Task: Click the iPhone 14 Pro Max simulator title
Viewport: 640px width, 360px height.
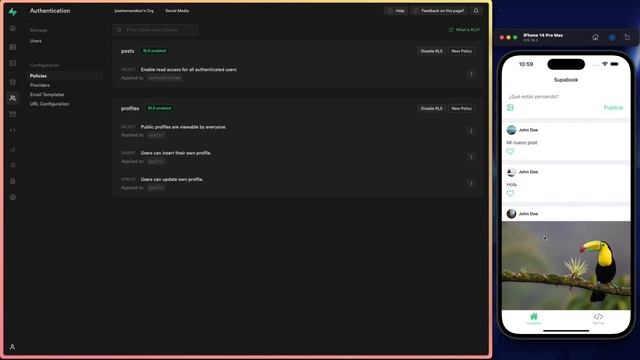Action: tap(543, 36)
